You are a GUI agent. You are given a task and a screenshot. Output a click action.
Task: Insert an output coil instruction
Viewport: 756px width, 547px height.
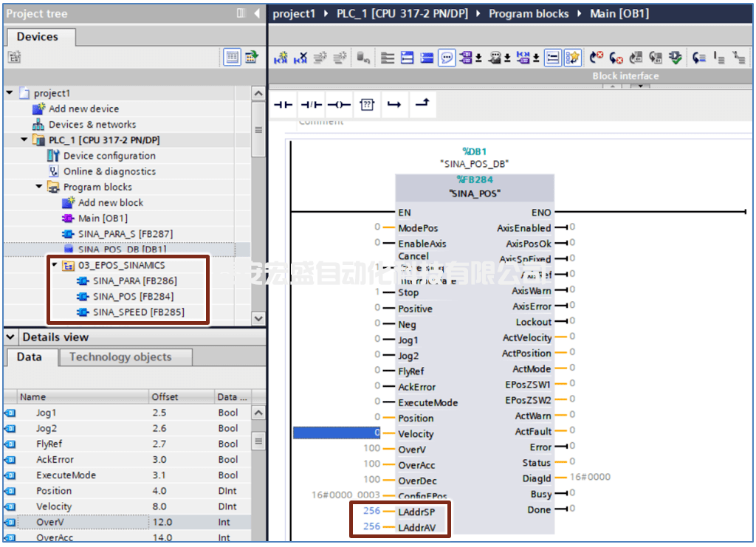pos(339,105)
